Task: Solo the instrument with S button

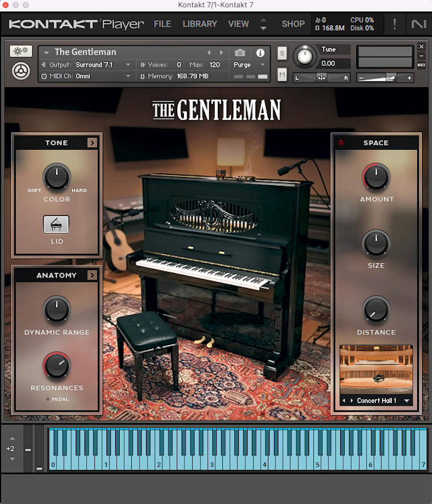Action: click(282, 53)
